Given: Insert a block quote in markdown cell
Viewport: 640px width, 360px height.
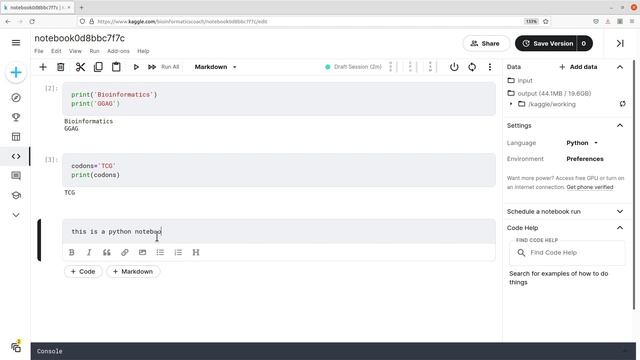Looking at the screenshot, I should [x=107, y=252].
